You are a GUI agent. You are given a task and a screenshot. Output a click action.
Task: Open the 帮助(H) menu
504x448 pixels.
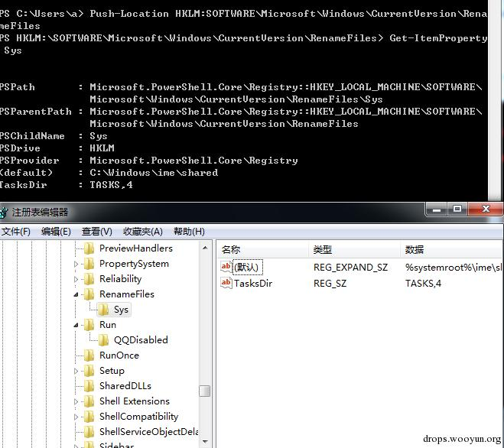tap(189, 232)
